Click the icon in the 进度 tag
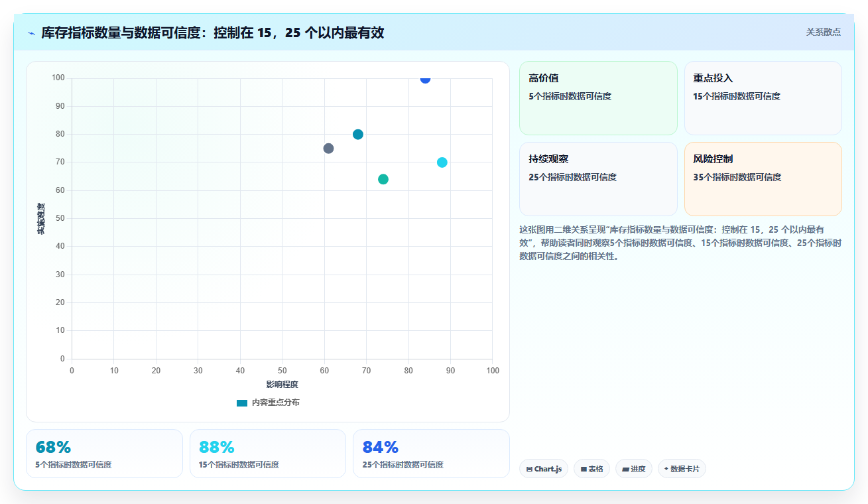Image resolution: width=868 pixels, height=504 pixels. click(x=625, y=469)
